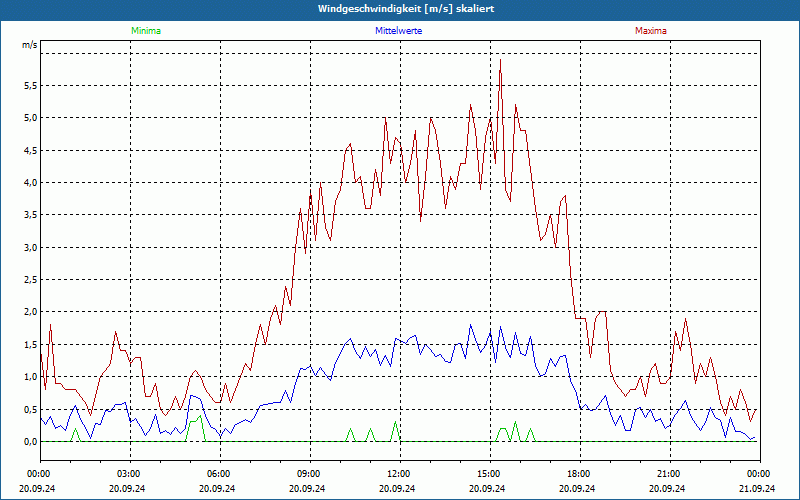
Task: Click the '18:00' time axis label
Action: 580,474
